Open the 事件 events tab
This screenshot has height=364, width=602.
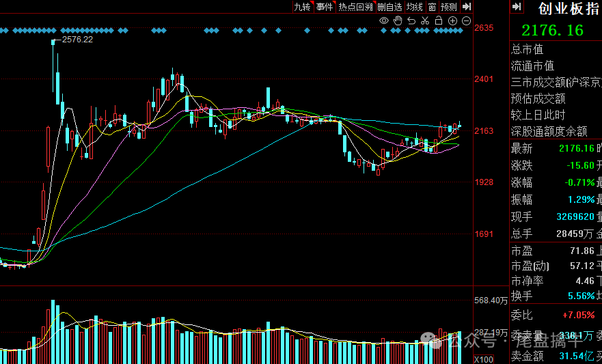pos(325,7)
